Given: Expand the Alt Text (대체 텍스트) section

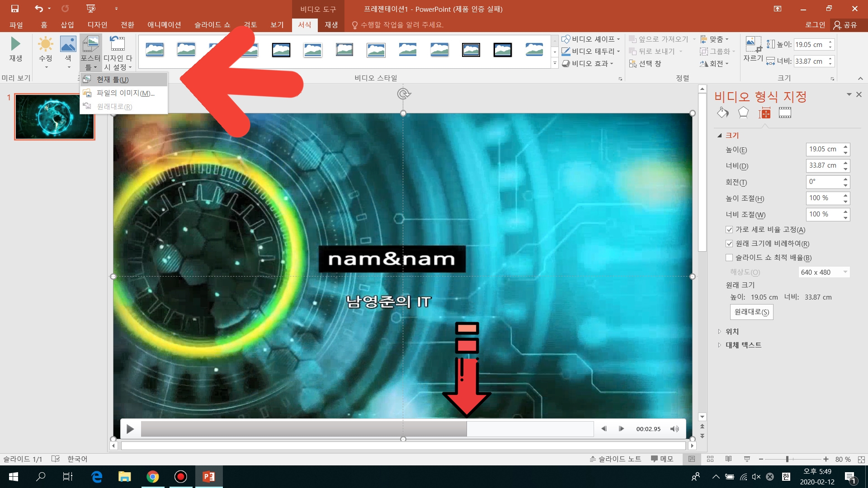Looking at the screenshot, I should click(x=743, y=345).
